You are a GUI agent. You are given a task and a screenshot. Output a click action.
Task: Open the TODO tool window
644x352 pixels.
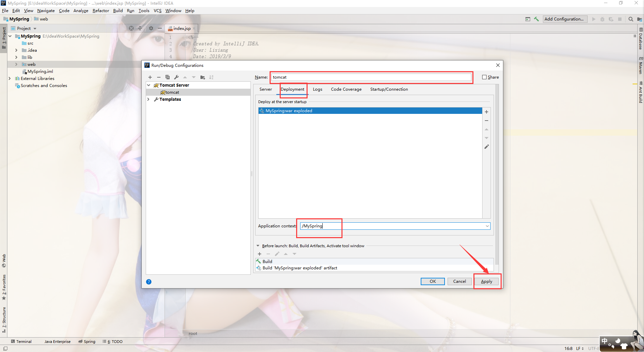(113, 342)
